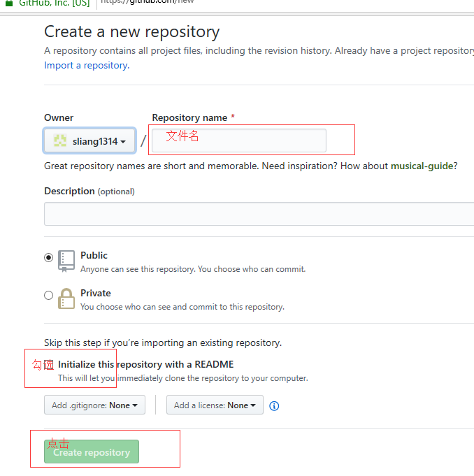The width and height of the screenshot is (474, 476).
Task: Click the browser address bar URL
Action: 147,2
